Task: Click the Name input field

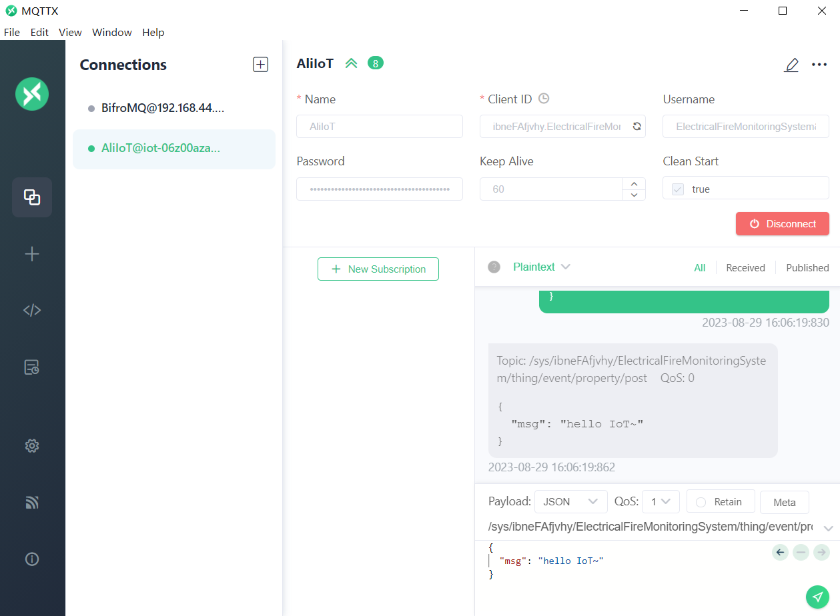Action: [380, 126]
